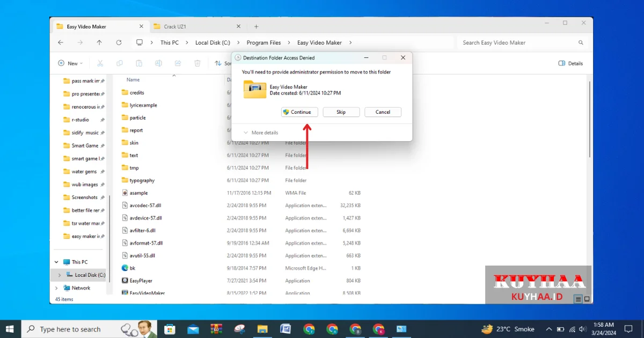Open Smart Game pinned folder
The image size is (644, 338).
(85, 145)
